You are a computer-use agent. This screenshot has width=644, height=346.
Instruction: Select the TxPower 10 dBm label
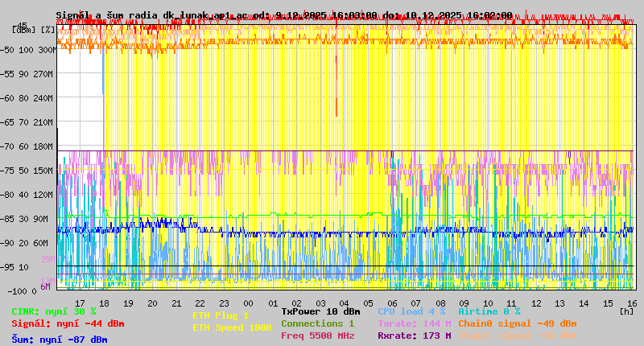point(320,311)
